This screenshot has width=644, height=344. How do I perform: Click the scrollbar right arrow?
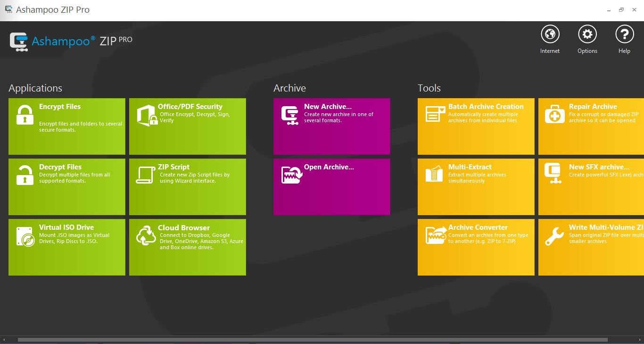[639, 340]
